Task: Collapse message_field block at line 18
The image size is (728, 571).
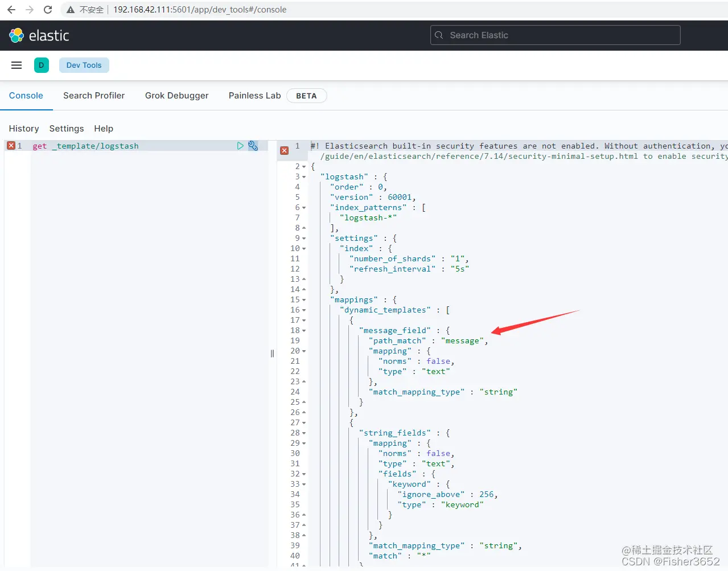Action: coord(304,331)
